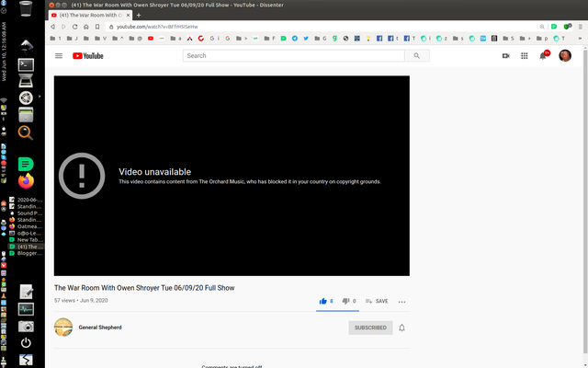The image size is (588, 368).
Task: Open a new browser tab
Action: point(139,16)
